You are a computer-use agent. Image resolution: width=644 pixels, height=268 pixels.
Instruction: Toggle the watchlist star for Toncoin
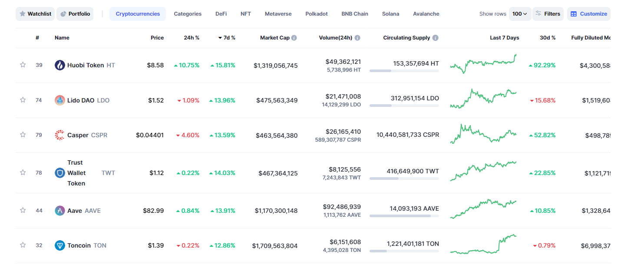[23, 245]
